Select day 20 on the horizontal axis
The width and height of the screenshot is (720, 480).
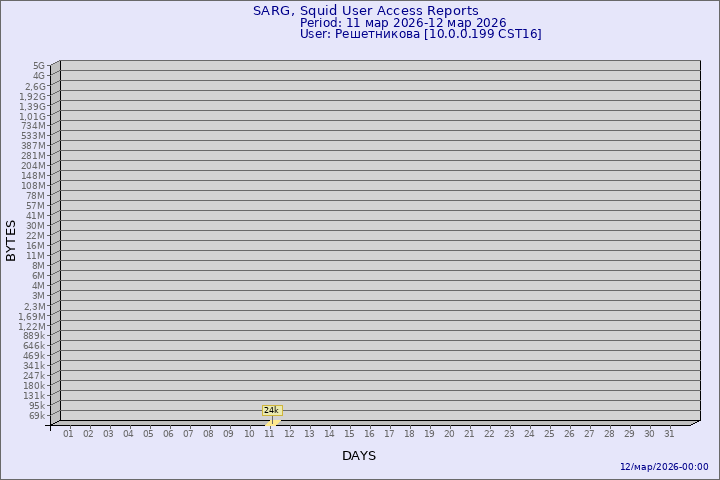(449, 434)
